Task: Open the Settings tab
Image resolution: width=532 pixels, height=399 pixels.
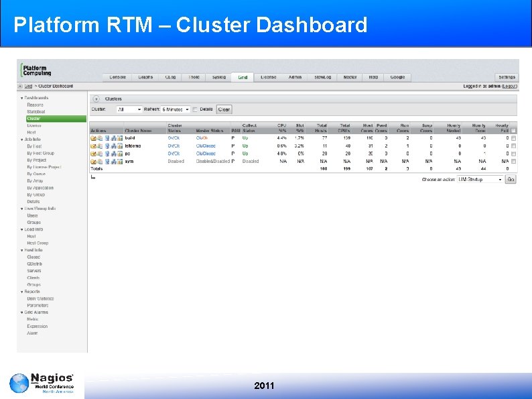Action: tap(507, 77)
